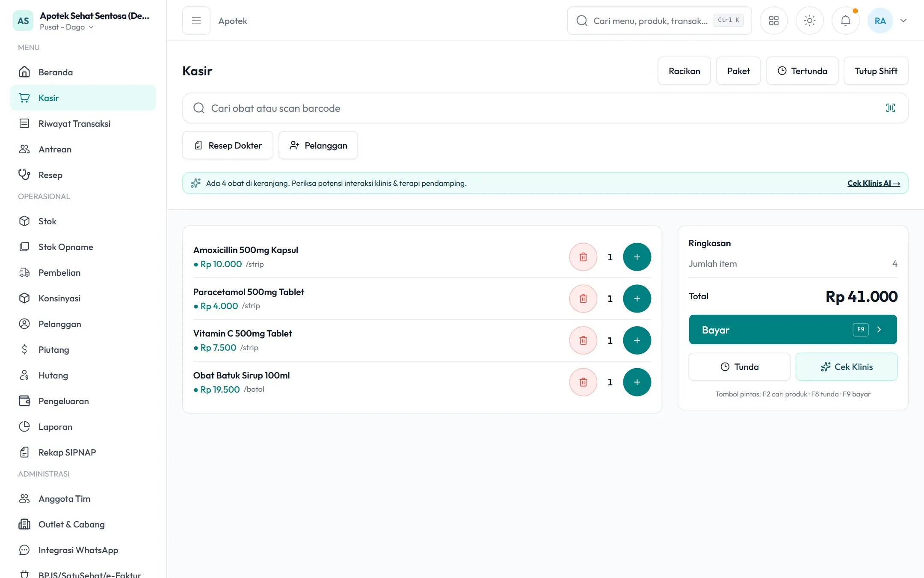Screen dimensions: 924x578
Task: Expand the Pusat - Dago outlet dropdown
Action: tap(67, 27)
